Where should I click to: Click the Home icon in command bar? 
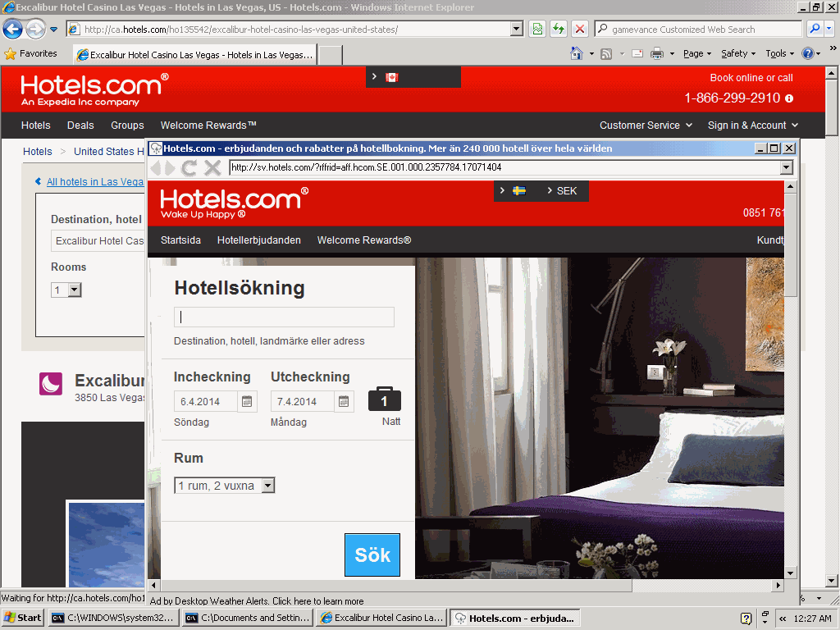[x=577, y=53]
